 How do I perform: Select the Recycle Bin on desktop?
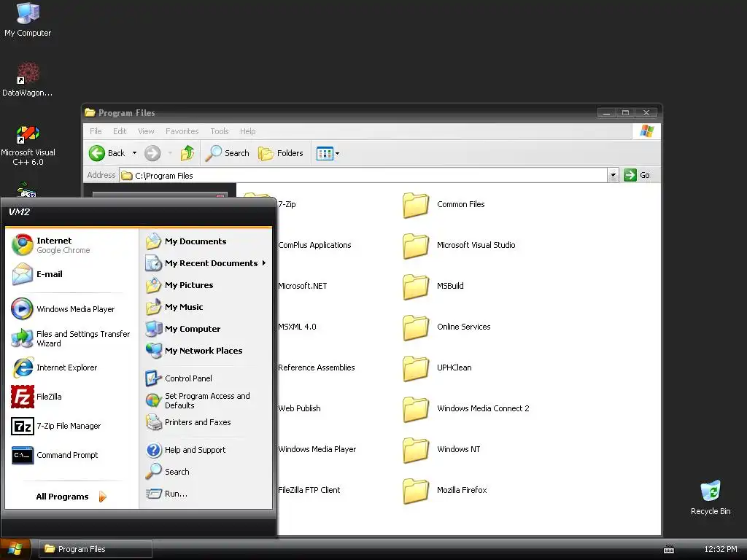[x=711, y=497]
